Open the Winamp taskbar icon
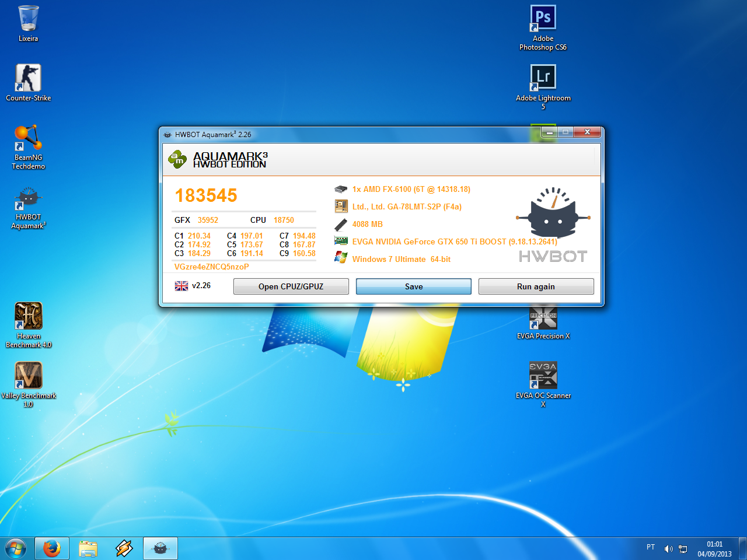The image size is (747, 560). tap(124, 548)
